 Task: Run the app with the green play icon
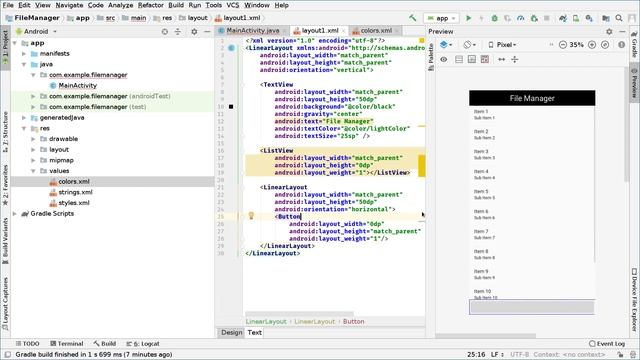(469, 18)
